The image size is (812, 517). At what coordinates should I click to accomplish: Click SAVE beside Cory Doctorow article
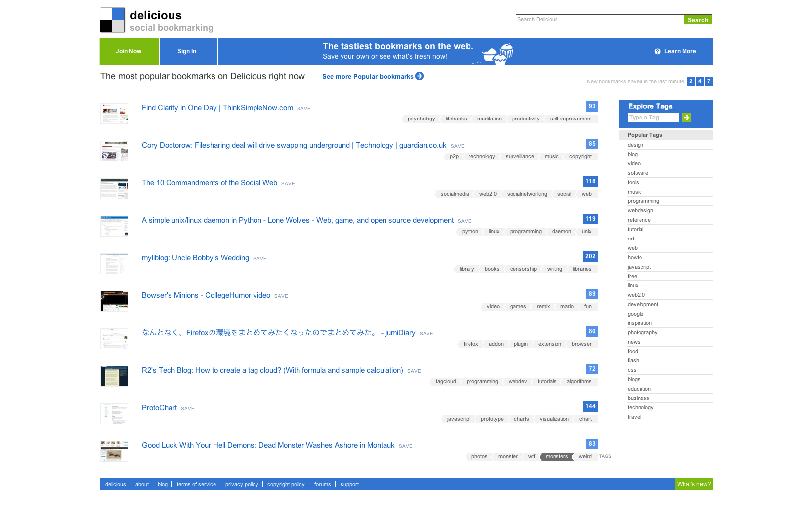[x=458, y=146]
